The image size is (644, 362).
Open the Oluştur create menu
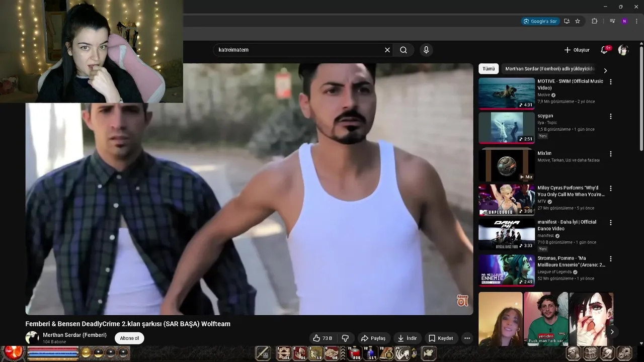[577, 50]
